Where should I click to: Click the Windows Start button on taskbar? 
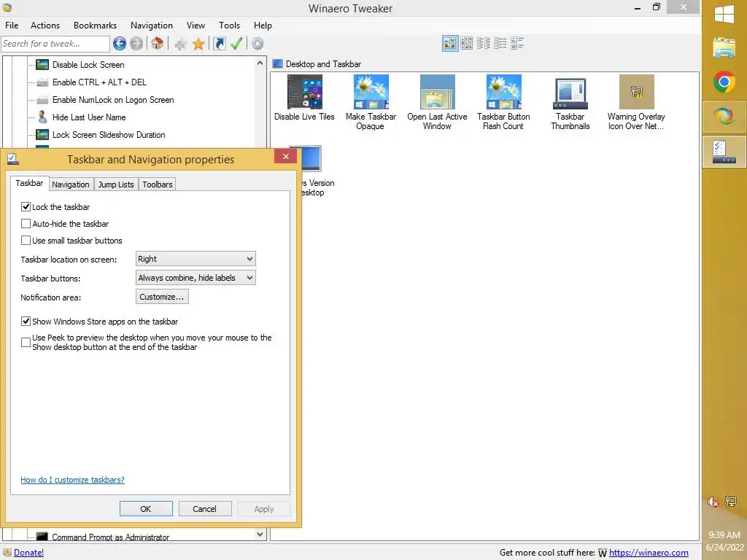click(x=724, y=15)
